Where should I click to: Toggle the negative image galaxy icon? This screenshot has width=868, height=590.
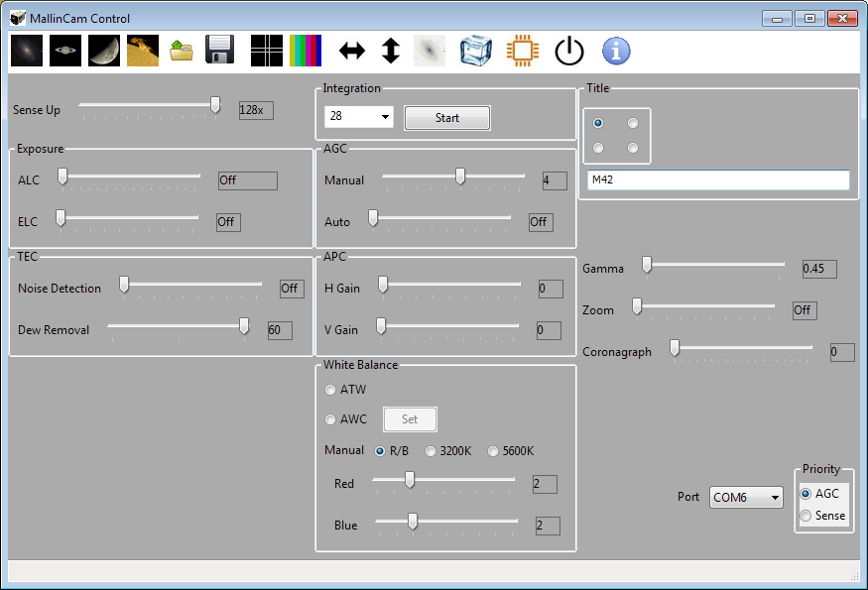pos(430,51)
